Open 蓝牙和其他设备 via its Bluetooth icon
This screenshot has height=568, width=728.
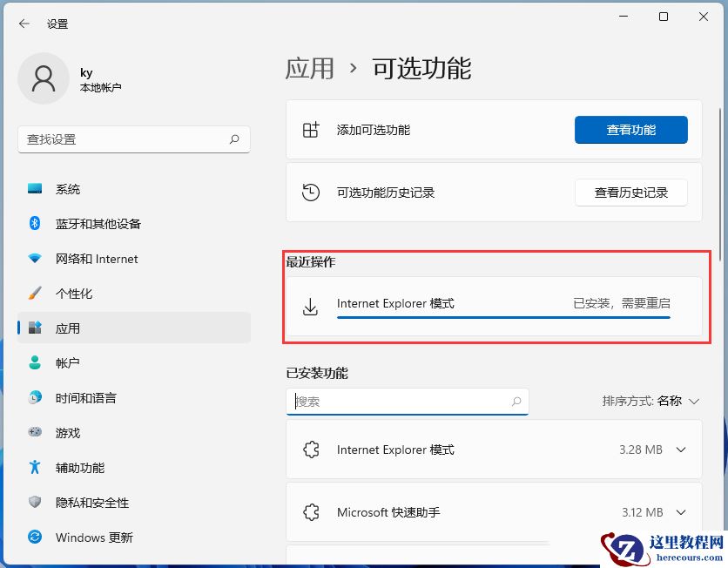(35, 224)
